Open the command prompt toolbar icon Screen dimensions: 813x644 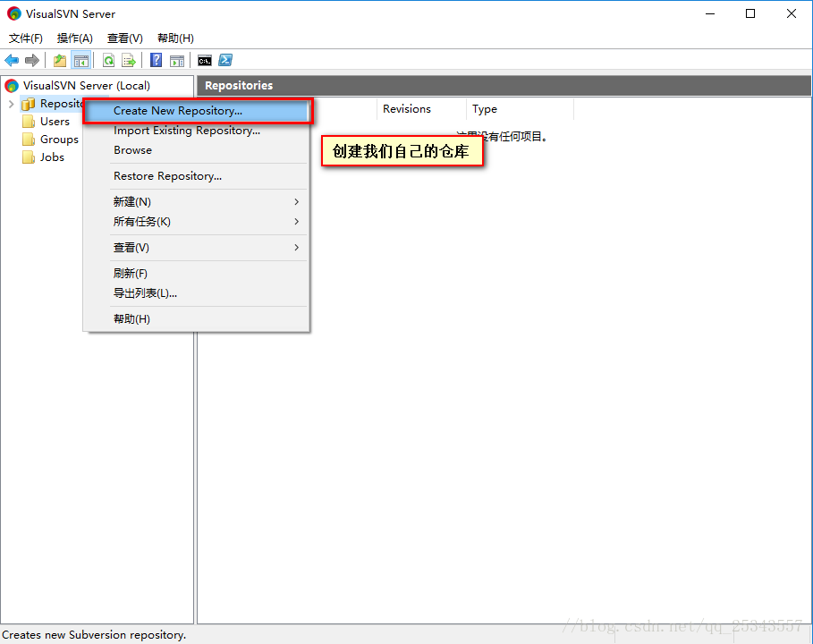coord(205,61)
